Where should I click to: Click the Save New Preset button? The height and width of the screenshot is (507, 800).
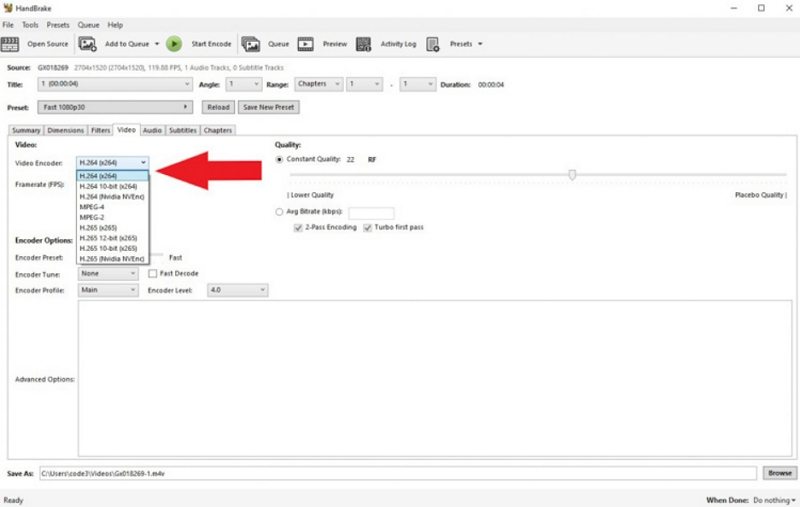pos(268,107)
